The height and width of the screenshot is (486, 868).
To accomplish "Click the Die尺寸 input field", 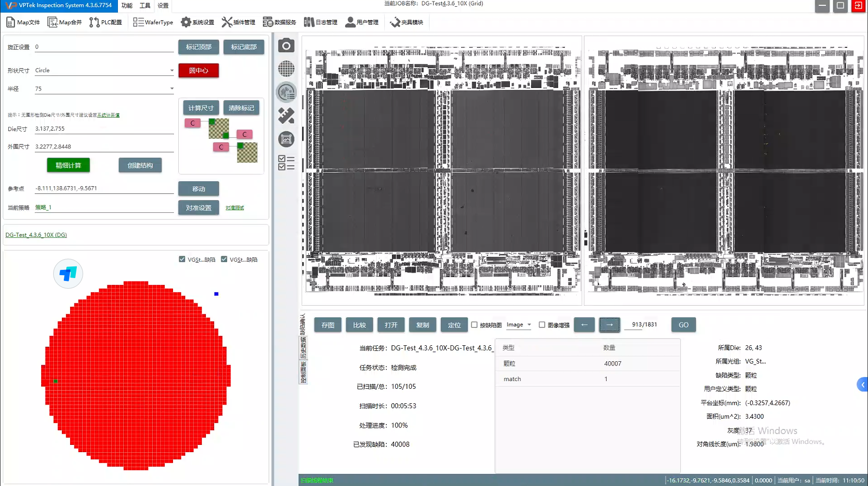I will (103, 129).
